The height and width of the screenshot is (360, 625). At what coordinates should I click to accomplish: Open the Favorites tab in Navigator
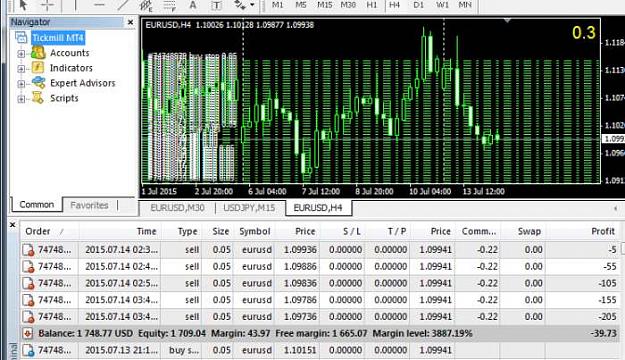click(x=89, y=205)
